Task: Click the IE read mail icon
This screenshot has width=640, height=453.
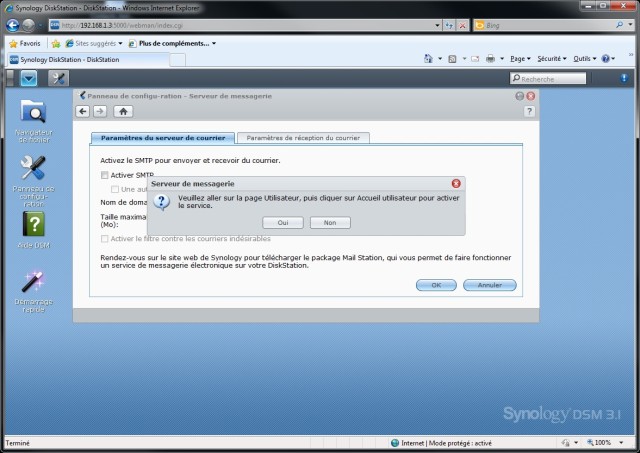Action: point(475,59)
